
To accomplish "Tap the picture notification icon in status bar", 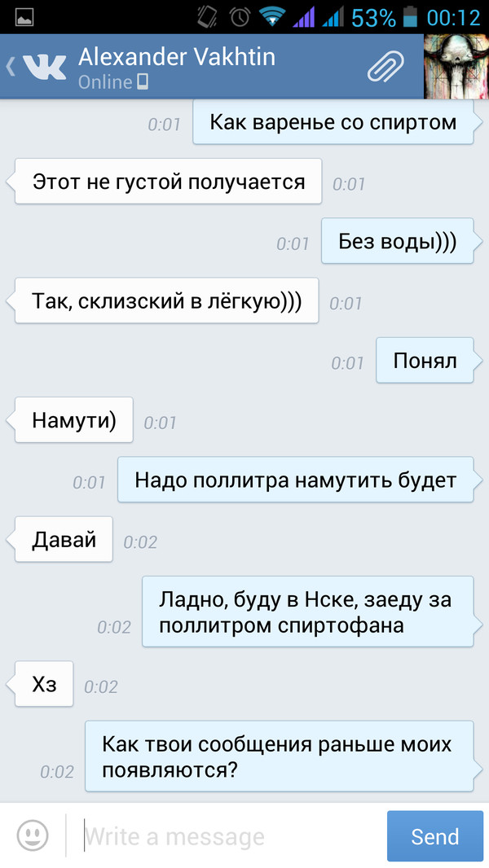I will point(24,17).
